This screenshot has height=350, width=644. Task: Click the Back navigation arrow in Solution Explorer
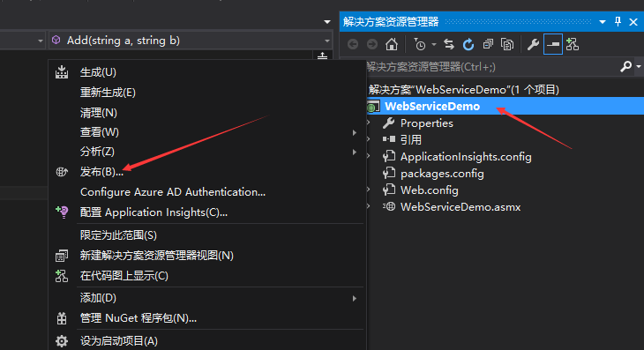coord(353,44)
